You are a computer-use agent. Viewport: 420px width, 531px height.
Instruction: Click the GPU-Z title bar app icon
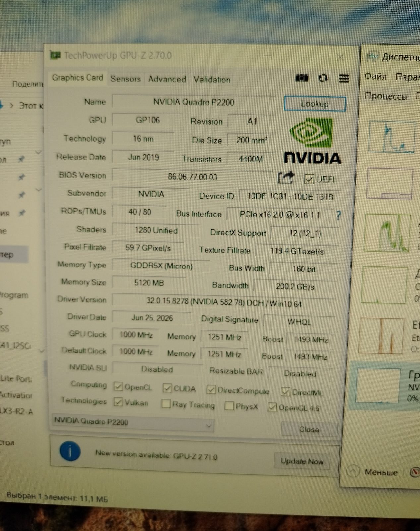[55, 55]
